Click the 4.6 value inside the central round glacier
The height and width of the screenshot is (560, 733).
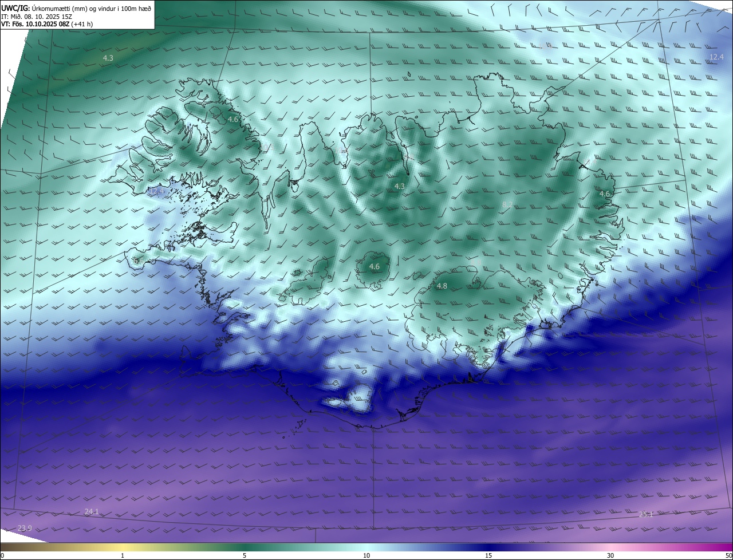(374, 267)
